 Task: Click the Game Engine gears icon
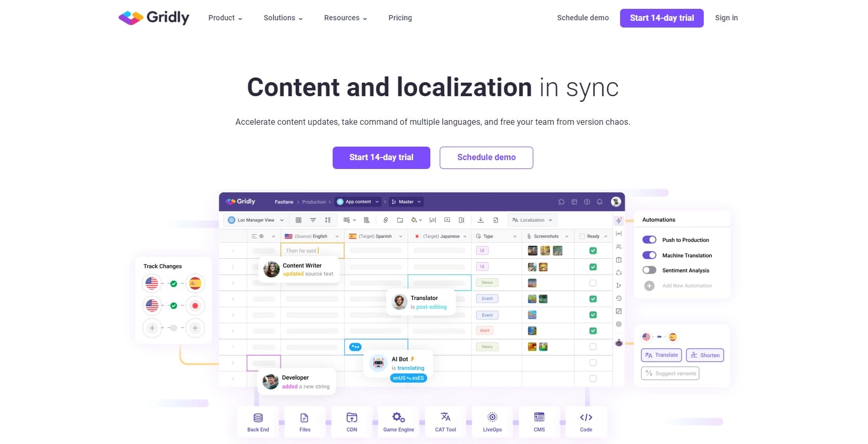point(399,417)
